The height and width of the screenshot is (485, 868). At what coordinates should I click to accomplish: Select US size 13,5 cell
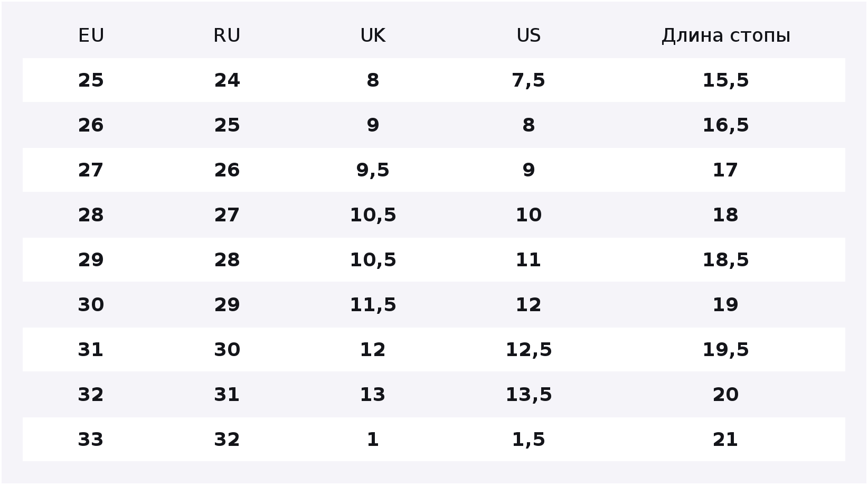pos(529,395)
